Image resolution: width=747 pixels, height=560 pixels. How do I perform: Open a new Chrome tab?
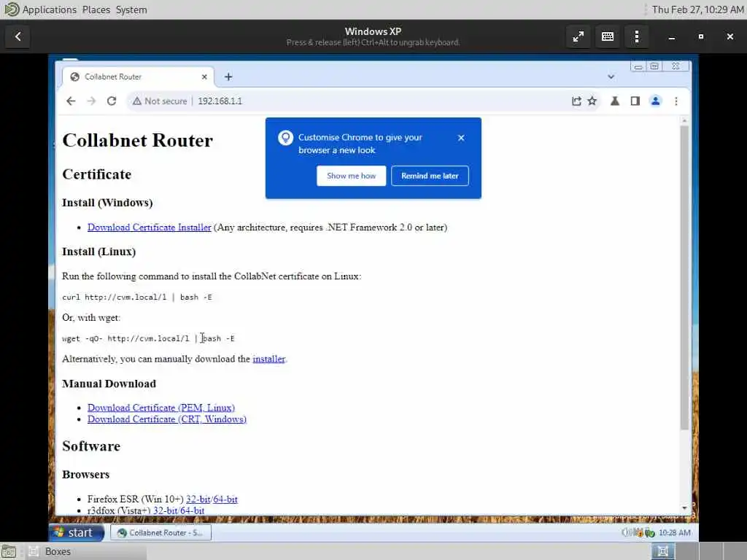click(228, 77)
